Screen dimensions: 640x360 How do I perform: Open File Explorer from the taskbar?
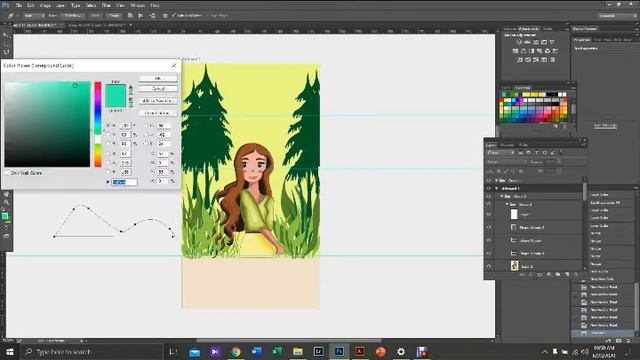pos(298,351)
